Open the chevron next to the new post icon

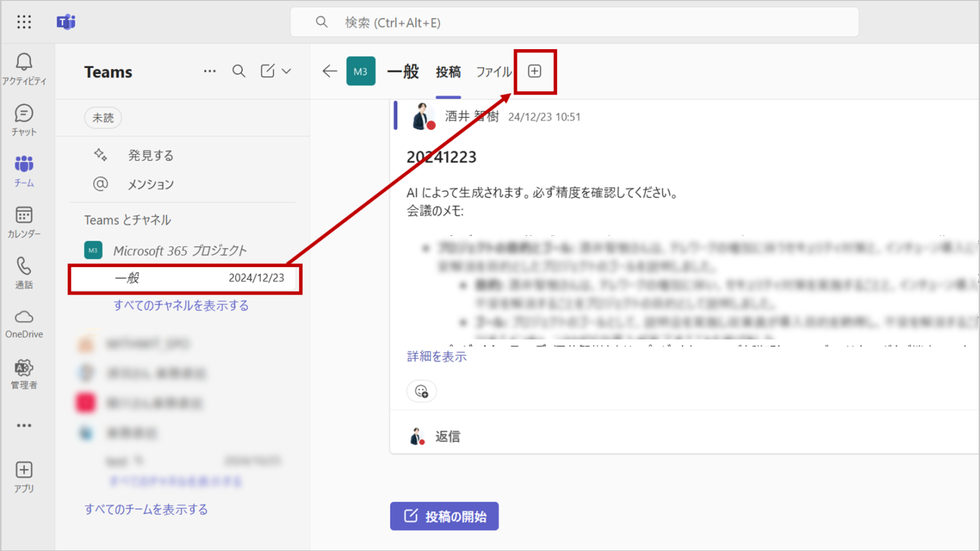point(286,71)
